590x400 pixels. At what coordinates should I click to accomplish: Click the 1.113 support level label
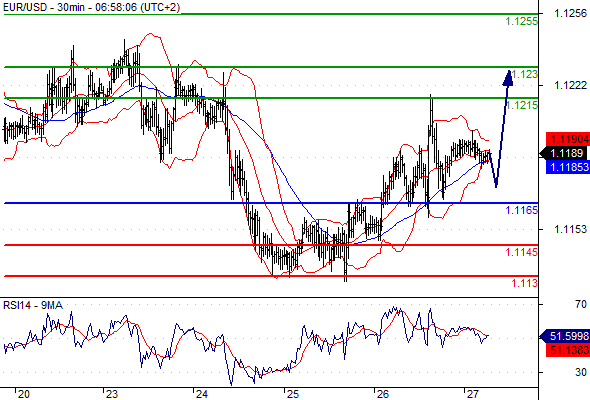click(525, 283)
